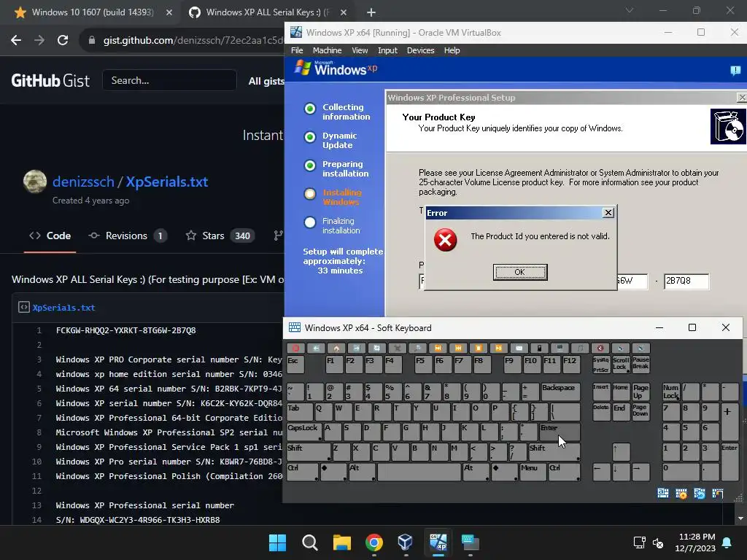Click the play/pause media key
Viewport: 747px width, 560px height.
499,348
